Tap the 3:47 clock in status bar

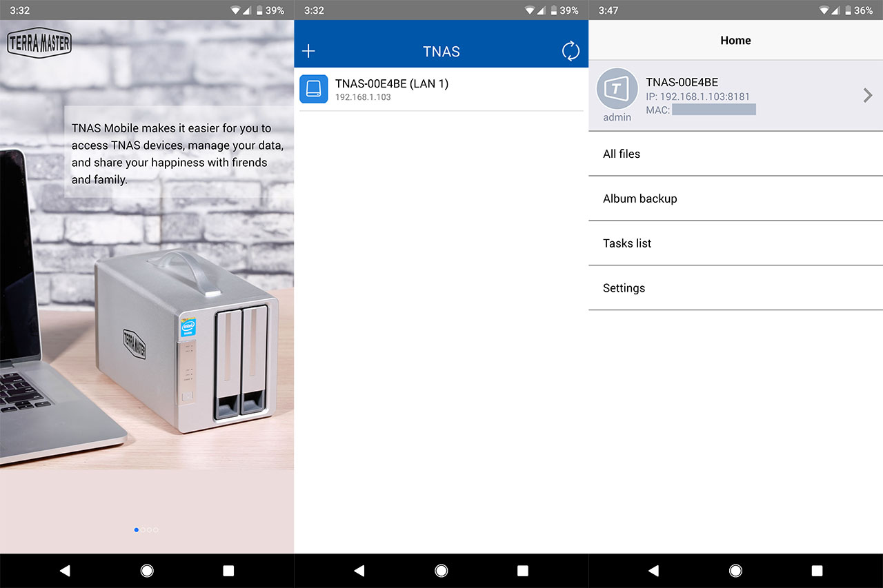point(608,10)
